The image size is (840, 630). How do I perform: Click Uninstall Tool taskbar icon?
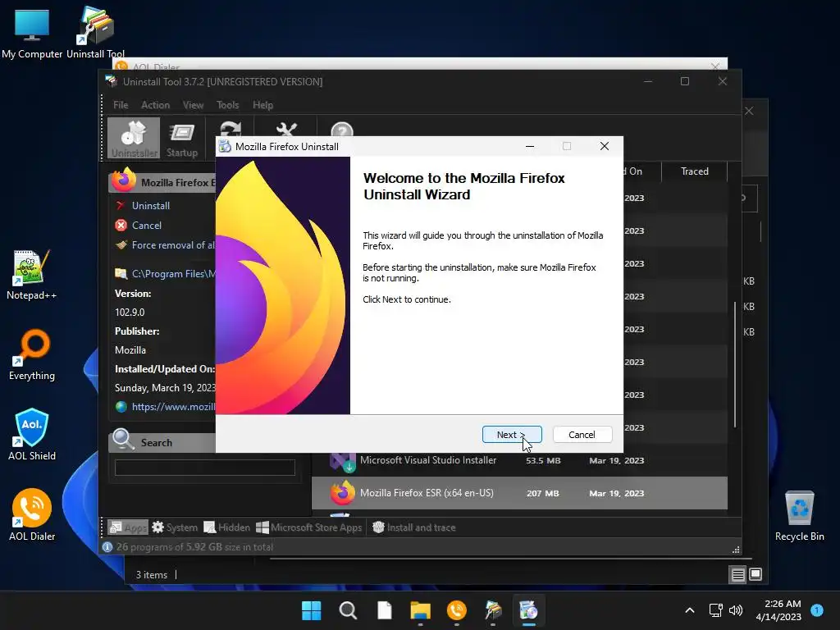pyautogui.click(x=493, y=610)
